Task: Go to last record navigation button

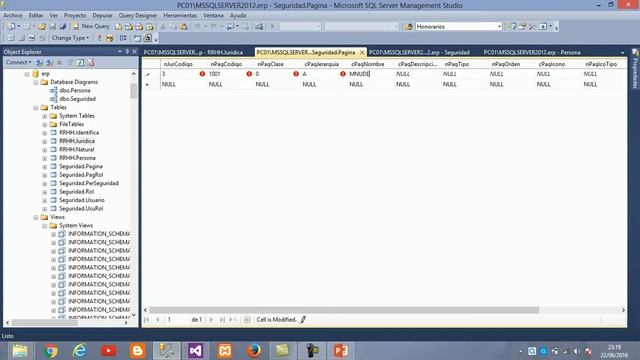Action: point(222,320)
